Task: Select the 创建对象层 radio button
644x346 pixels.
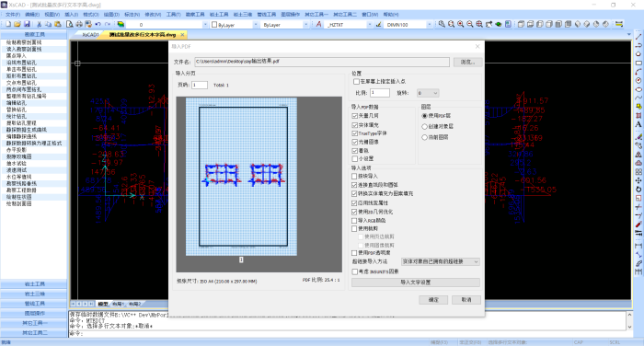Action: [425, 127]
